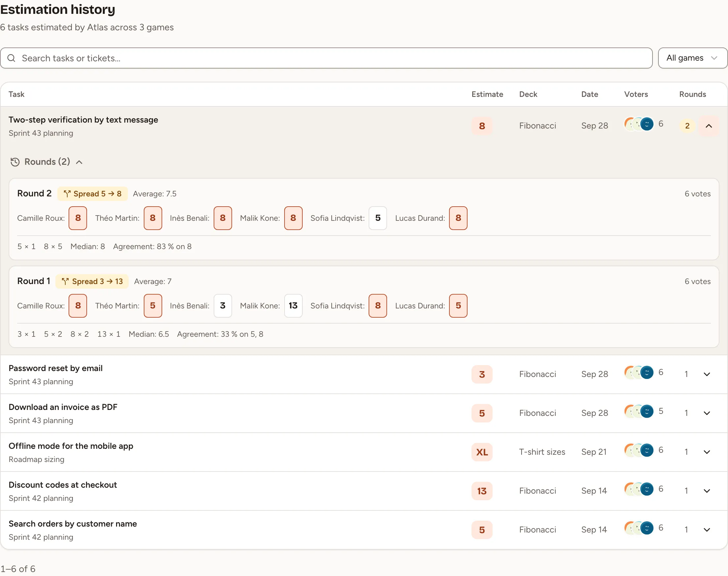
Task: Focus the Search tasks or tickets field
Action: click(326, 58)
